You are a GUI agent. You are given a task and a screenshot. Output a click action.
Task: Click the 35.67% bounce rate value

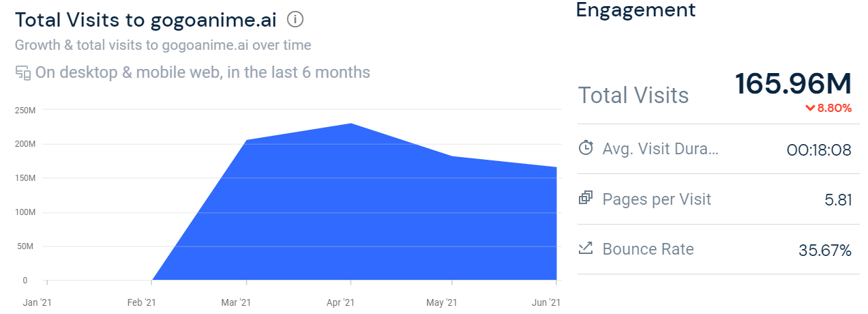point(824,251)
